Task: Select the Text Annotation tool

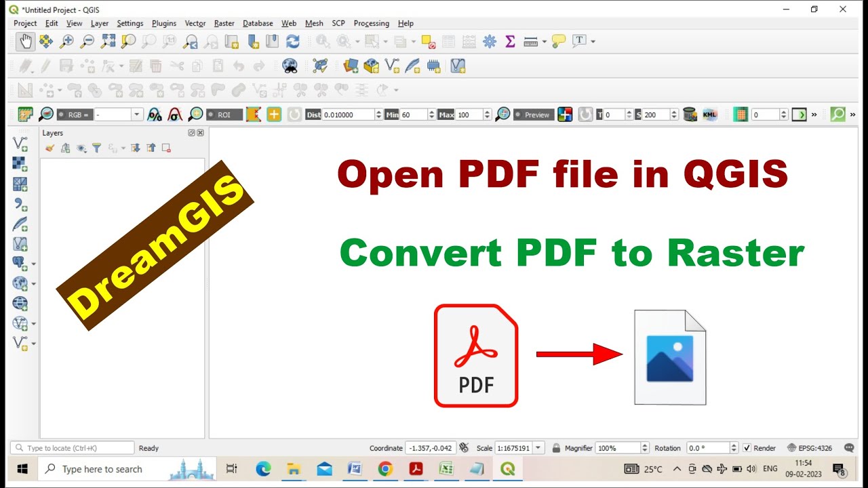Action: tap(579, 41)
